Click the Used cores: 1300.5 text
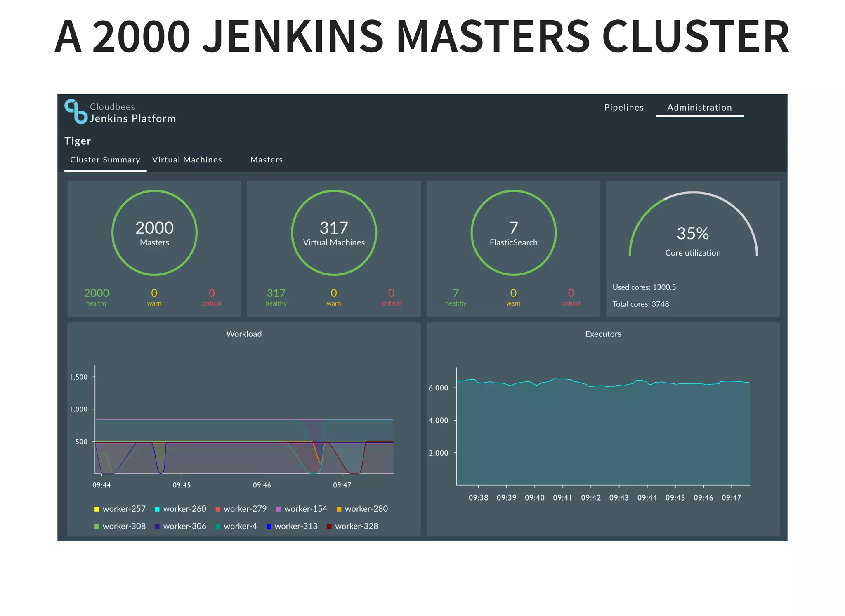 coord(644,287)
